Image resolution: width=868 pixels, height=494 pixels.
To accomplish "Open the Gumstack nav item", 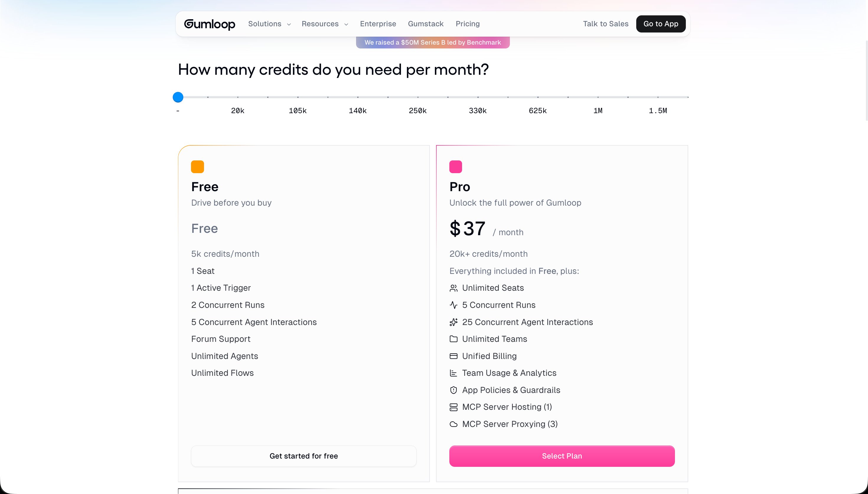I will click(x=426, y=24).
